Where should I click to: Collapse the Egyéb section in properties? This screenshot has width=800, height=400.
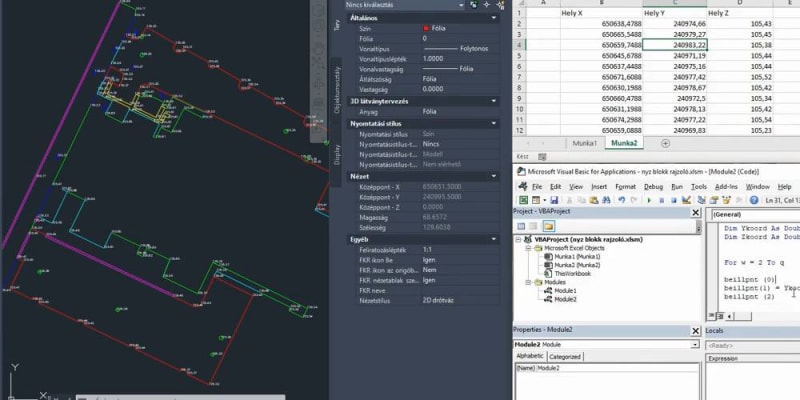[493, 239]
